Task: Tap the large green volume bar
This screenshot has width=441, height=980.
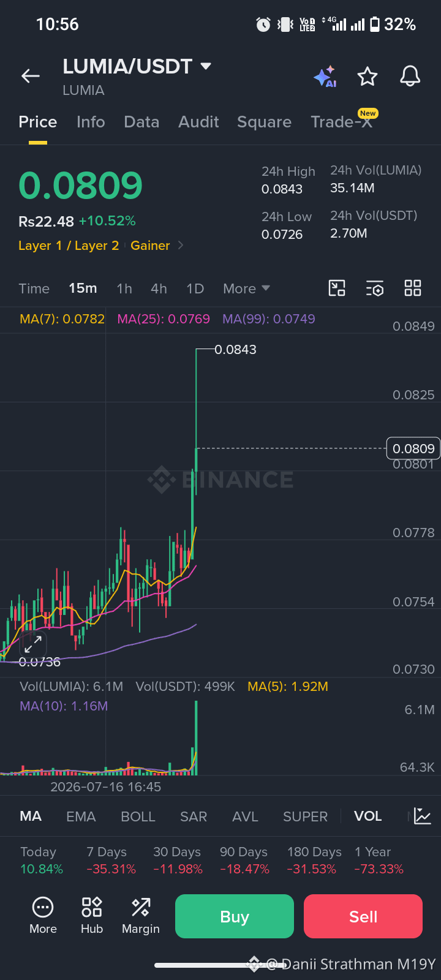Action: click(x=196, y=738)
